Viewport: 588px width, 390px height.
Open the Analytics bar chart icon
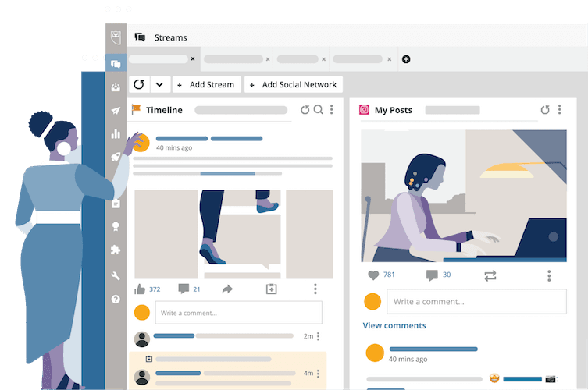116,133
